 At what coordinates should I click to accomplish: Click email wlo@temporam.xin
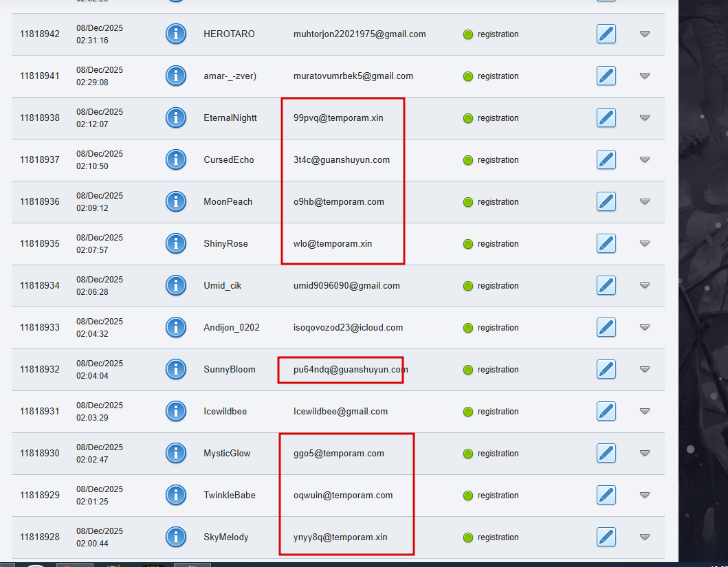tap(333, 243)
